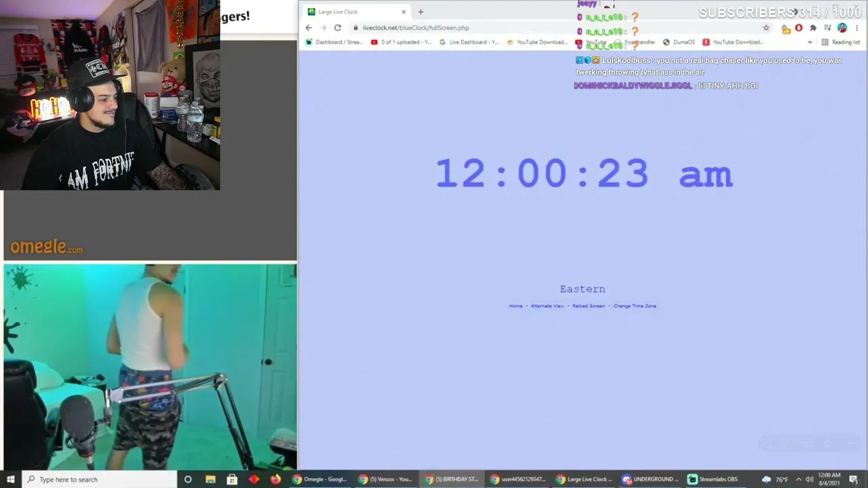Switch to the Omegle Chrome window
Image resolution: width=868 pixels, height=488 pixels.
[x=319, y=479]
